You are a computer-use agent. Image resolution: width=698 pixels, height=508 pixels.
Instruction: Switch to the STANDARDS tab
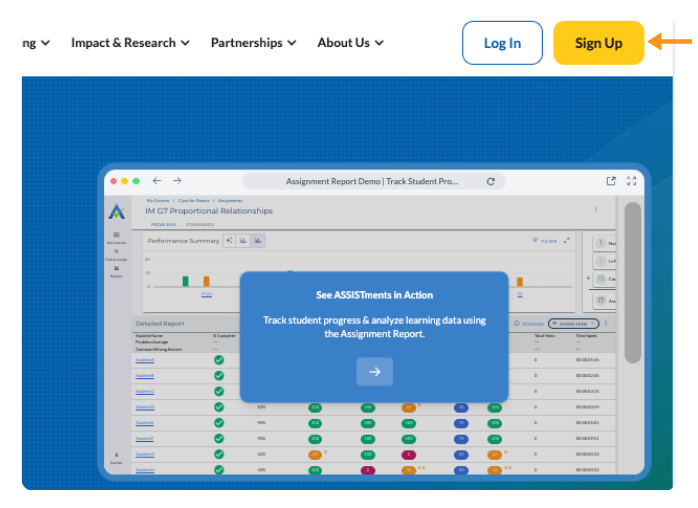click(x=200, y=224)
